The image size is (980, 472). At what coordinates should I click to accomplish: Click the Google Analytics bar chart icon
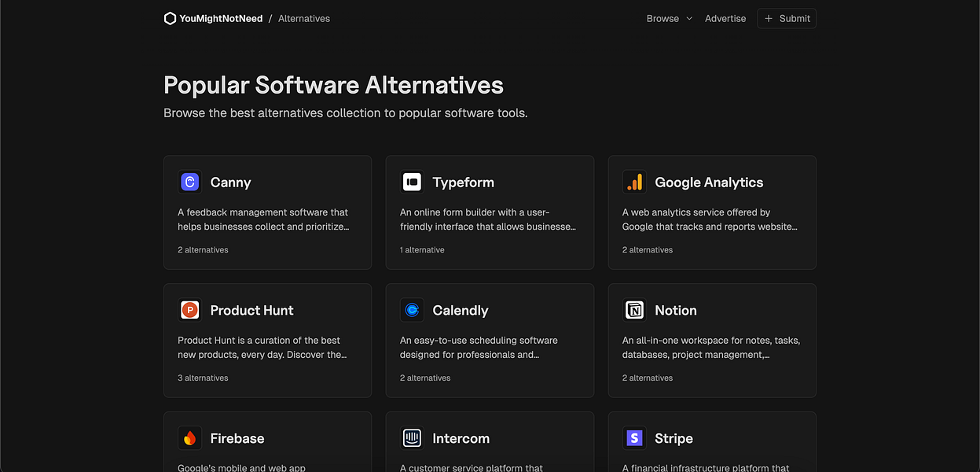[x=634, y=183]
